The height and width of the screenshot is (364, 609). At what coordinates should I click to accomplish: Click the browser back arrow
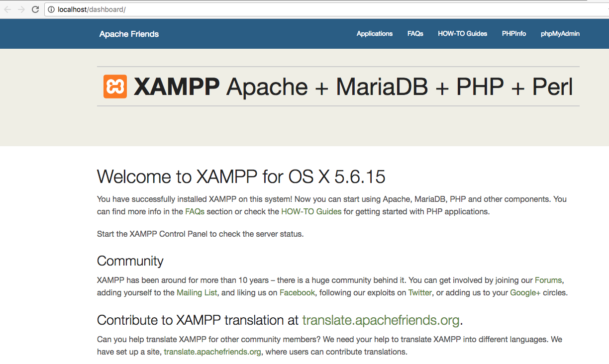tap(7, 9)
